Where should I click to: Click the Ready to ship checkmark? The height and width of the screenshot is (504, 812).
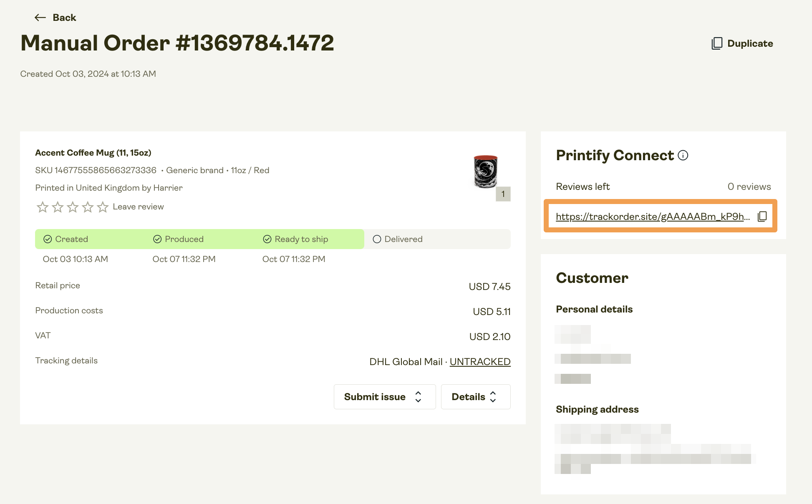pos(267,239)
